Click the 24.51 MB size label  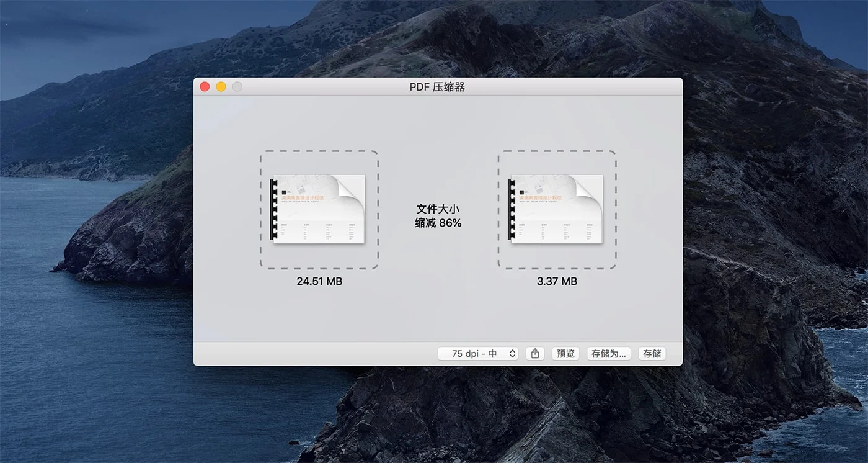pyautogui.click(x=318, y=281)
